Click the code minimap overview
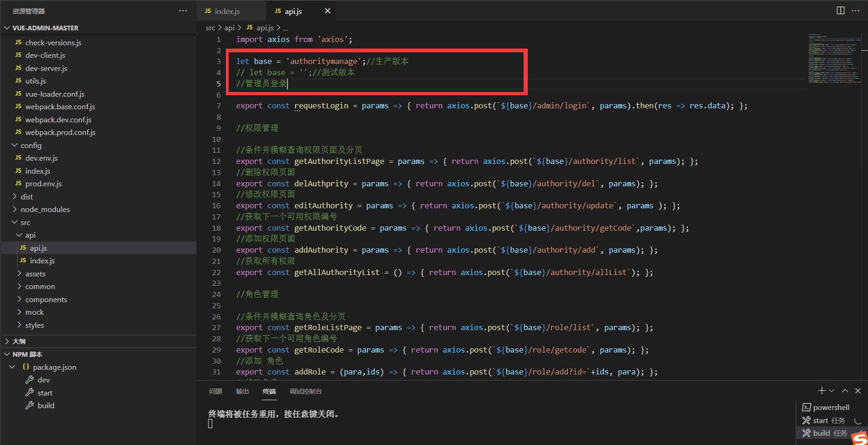 [834, 58]
